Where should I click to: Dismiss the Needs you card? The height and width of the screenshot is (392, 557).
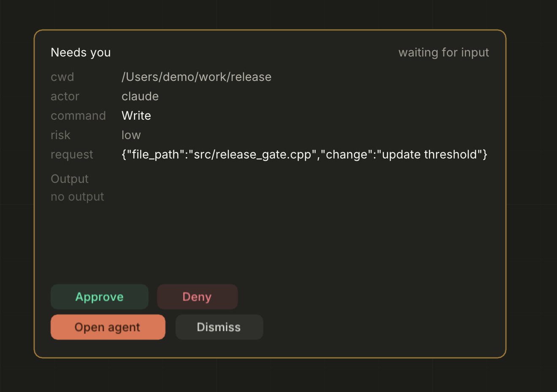pos(219,327)
